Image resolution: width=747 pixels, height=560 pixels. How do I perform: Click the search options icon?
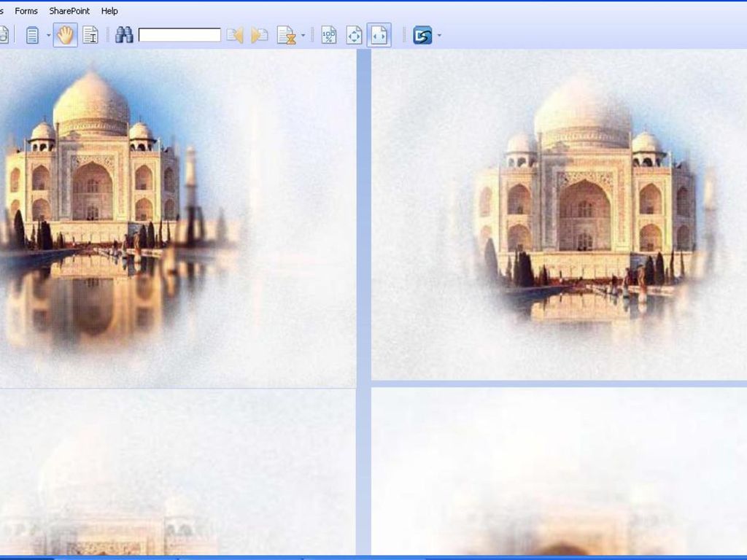click(287, 35)
